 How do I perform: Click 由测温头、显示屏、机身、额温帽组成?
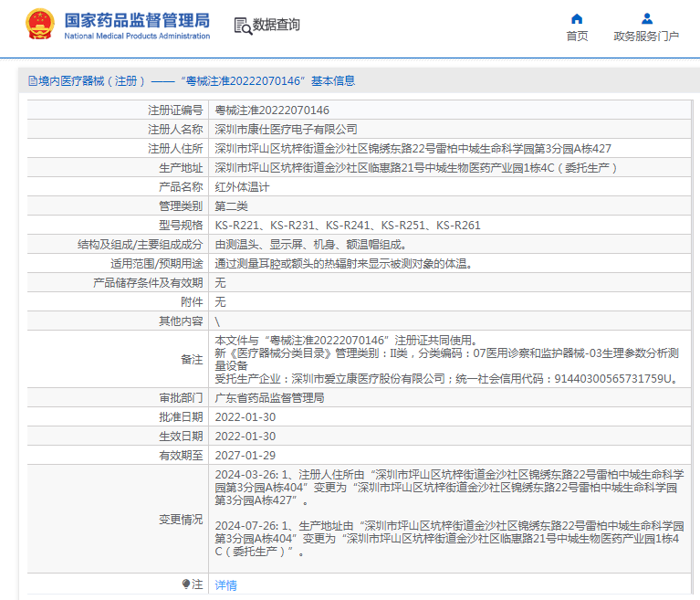310,245
